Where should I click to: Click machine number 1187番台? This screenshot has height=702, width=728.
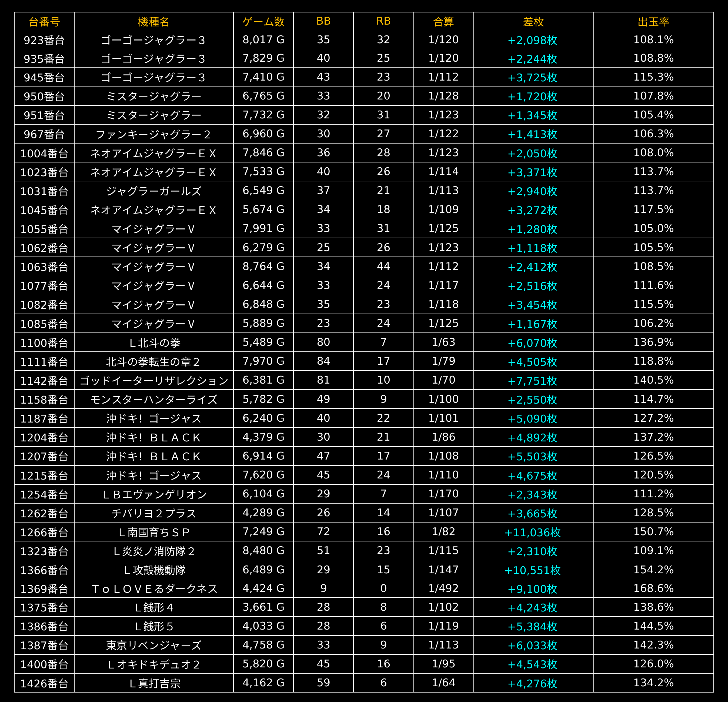point(44,418)
